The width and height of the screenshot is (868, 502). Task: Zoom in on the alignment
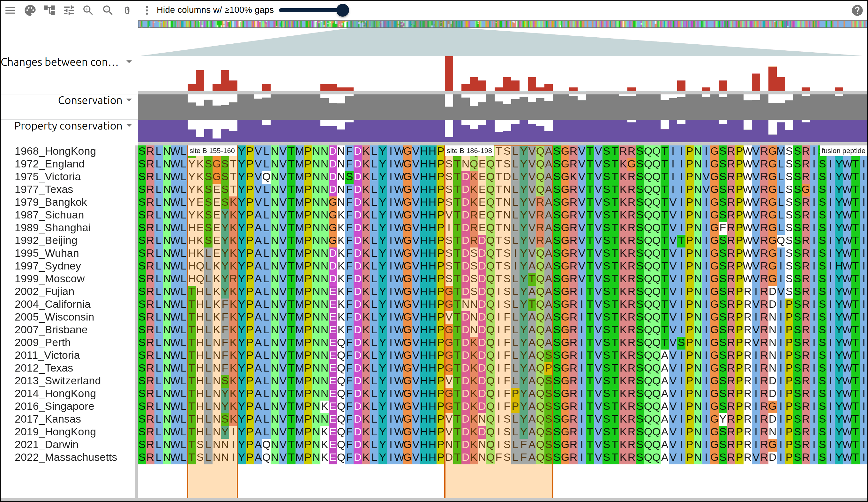click(x=88, y=10)
